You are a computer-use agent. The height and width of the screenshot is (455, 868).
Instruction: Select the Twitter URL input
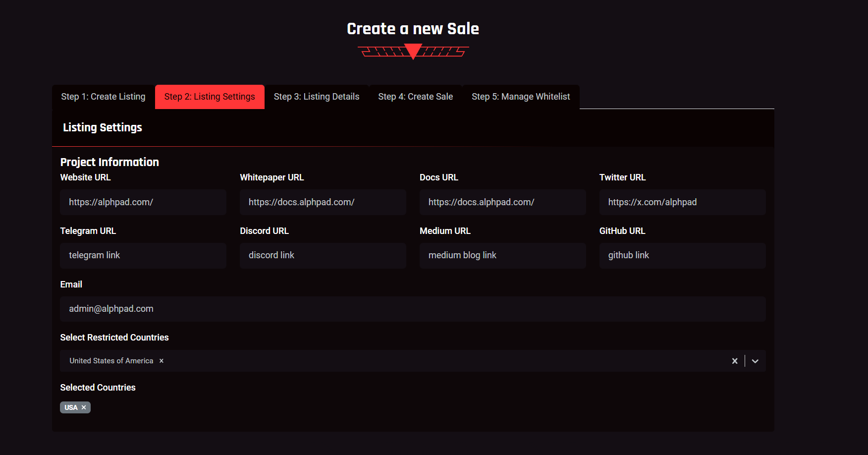pos(682,202)
